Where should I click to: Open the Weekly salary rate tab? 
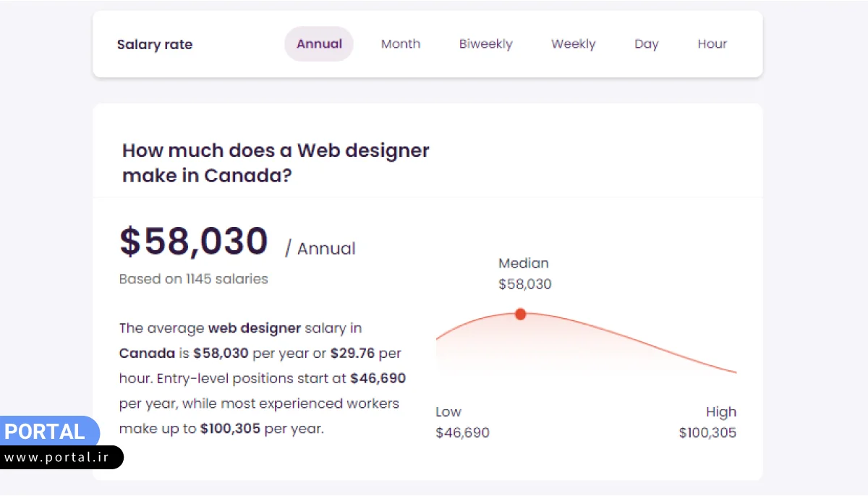click(574, 44)
